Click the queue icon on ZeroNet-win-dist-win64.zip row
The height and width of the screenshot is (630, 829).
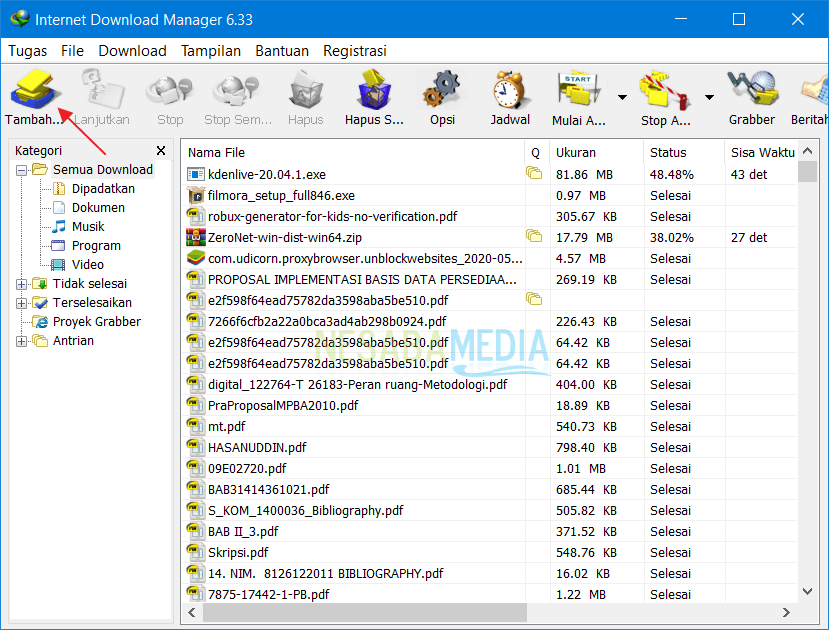point(534,236)
